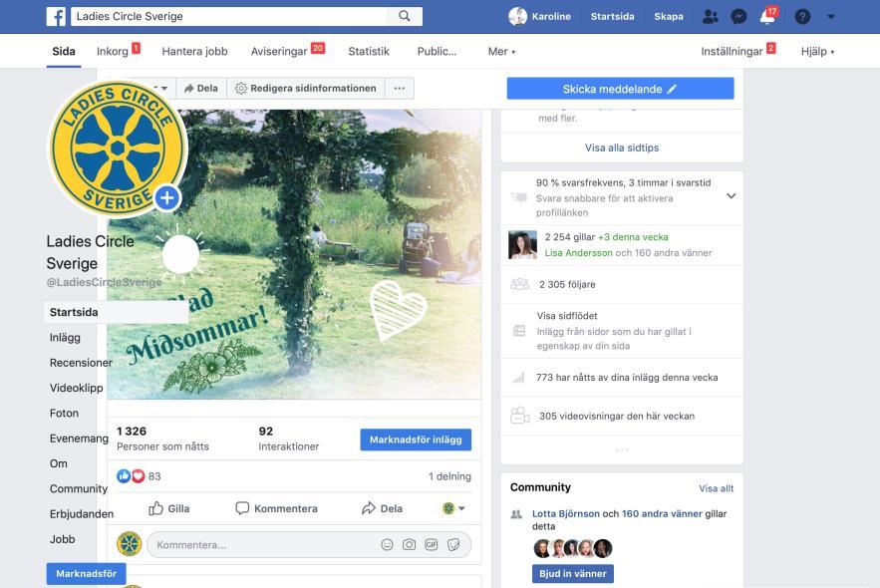Click the emoji icon in comment box
Viewport: 880px width, 588px height.
tap(387, 545)
